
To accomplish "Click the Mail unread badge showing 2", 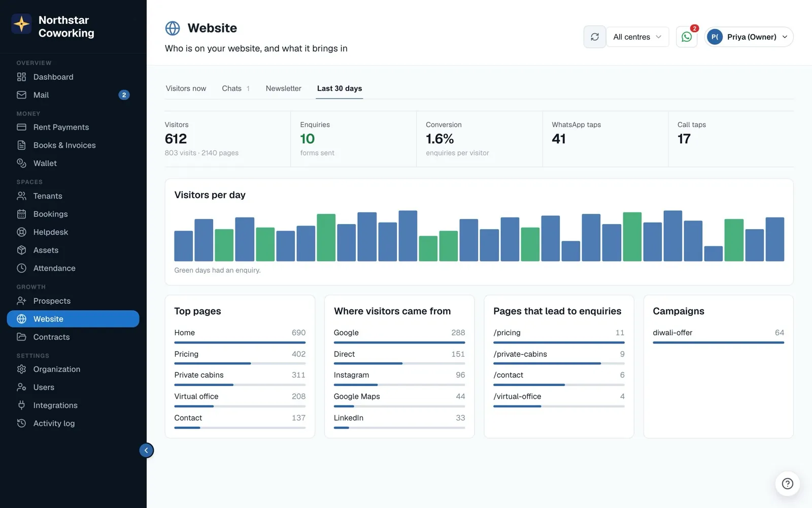I will [124, 95].
